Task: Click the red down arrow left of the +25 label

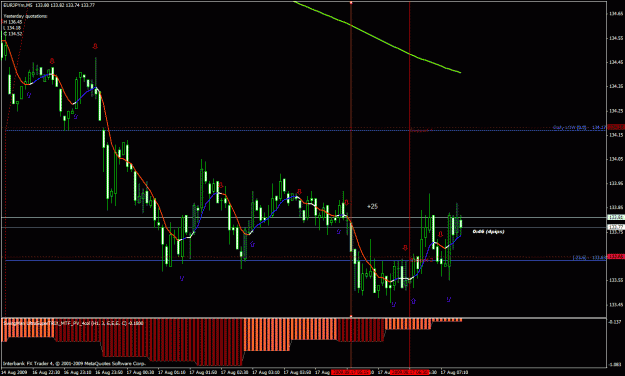Action: (x=346, y=203)
